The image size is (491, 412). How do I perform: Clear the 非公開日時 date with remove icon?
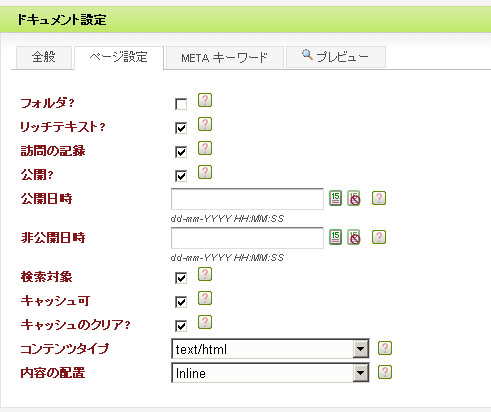pyautogui.click(x=354, y=237)
